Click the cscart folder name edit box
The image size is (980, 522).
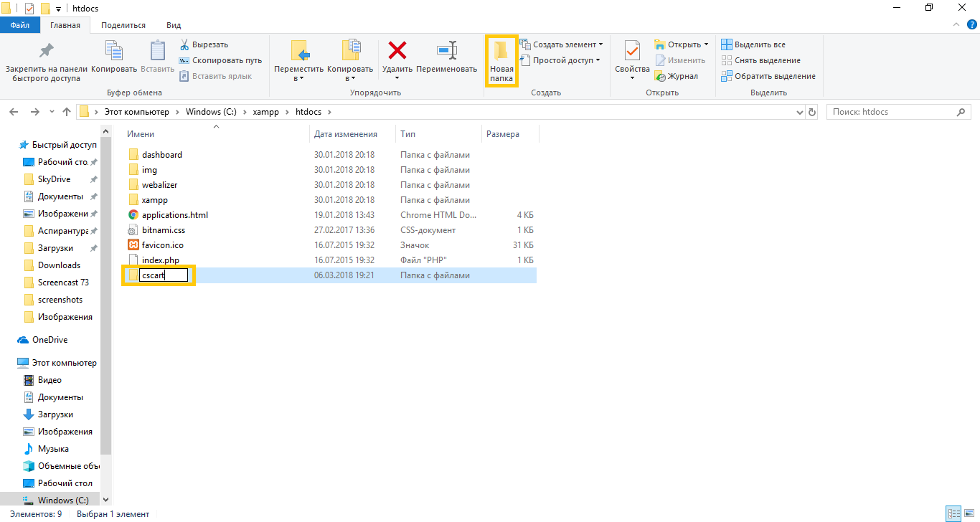point(164,275)
